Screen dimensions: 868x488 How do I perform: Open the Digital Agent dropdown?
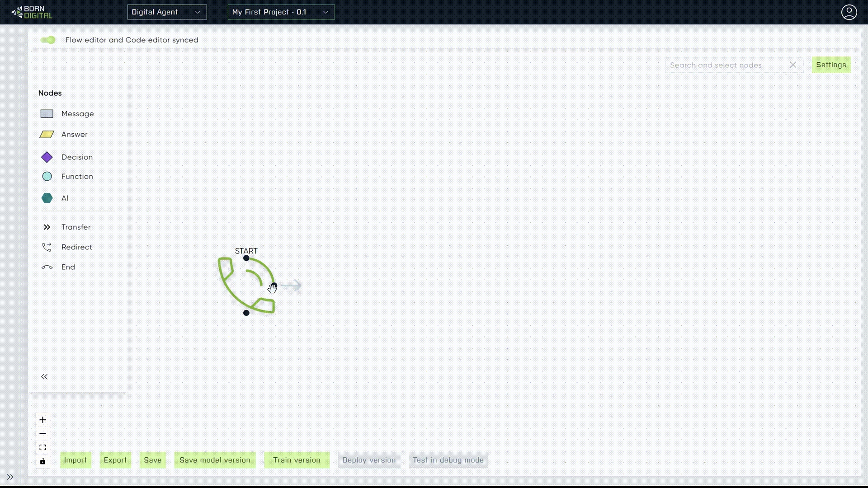(167, 12)
